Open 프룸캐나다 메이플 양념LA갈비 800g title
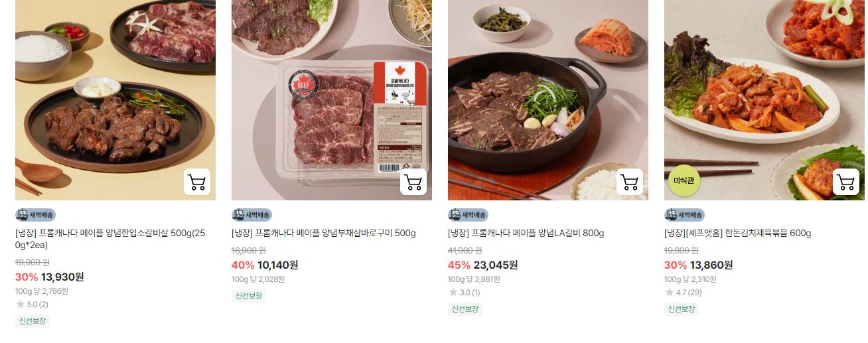 click(526, 233)
